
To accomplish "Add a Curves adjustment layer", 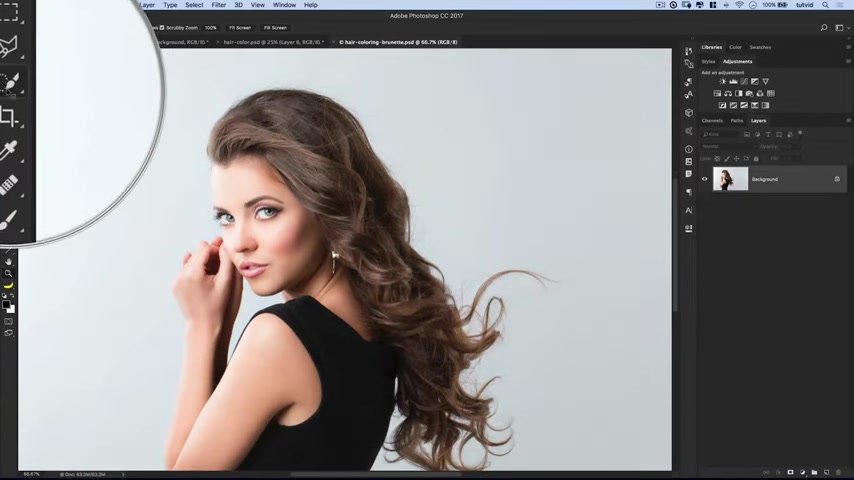I will click(x=744, y=82).
